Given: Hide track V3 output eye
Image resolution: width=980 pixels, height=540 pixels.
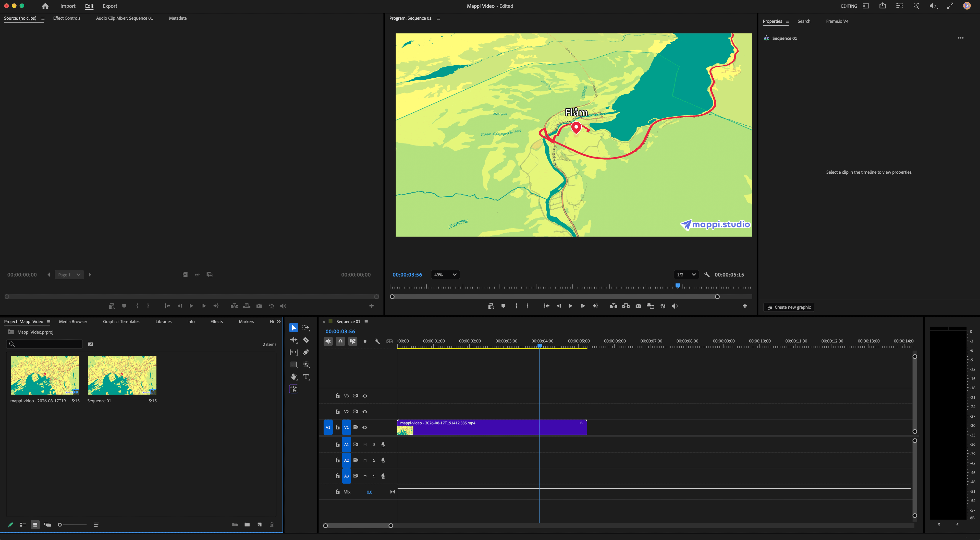Looking at the screenshot, I should [x=364, y=396].
